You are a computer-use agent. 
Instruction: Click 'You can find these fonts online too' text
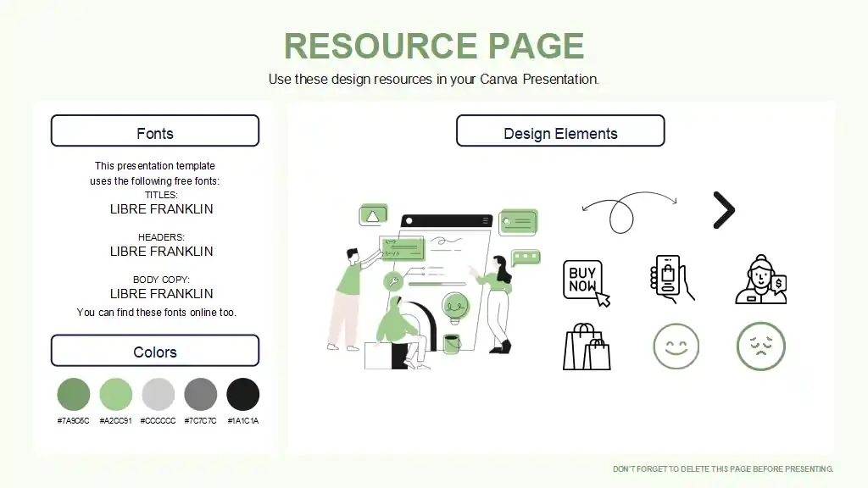156,313
